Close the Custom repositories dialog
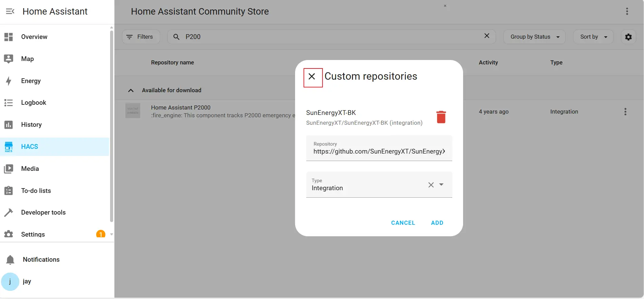Image resolution: width=644 pixels, height=299 pixels. 312,77
